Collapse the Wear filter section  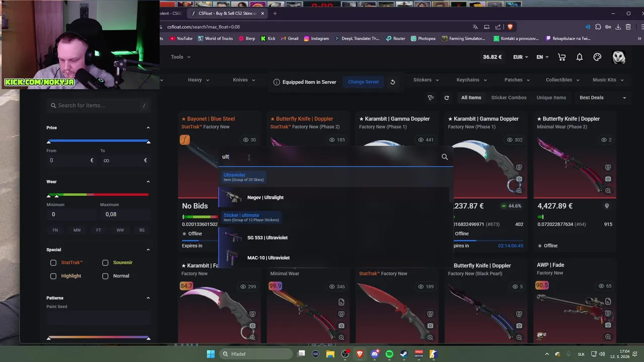click(x=148, y=182)
